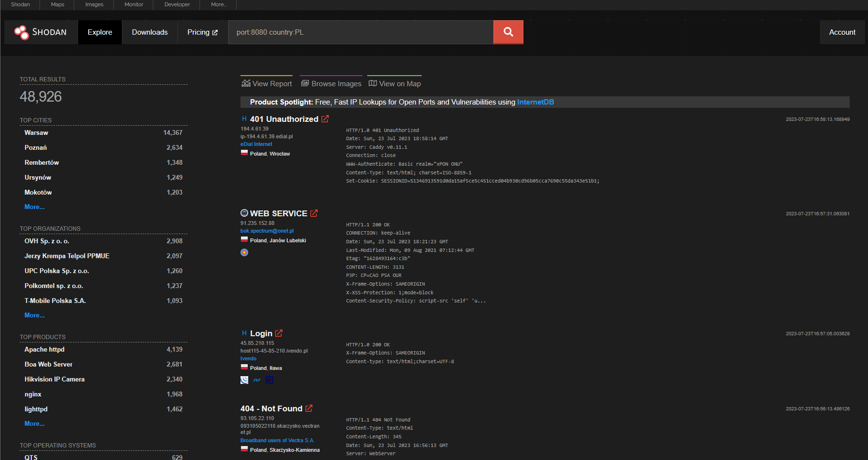Open the Account menu

pos(842,32)
